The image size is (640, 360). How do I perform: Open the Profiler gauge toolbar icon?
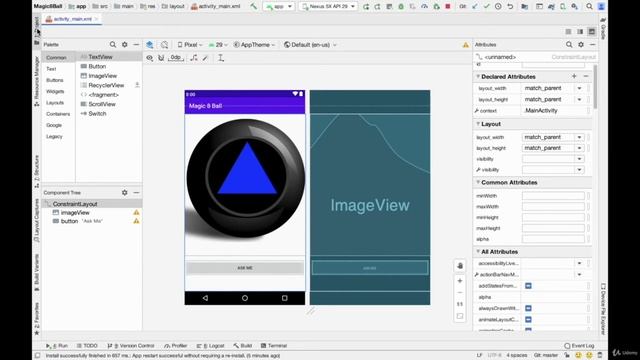424,7
